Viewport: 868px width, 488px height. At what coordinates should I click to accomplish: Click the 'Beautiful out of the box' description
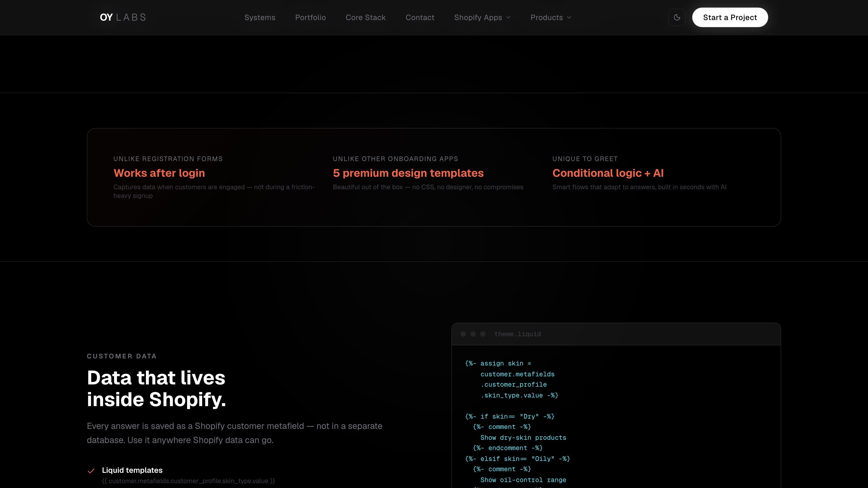tap(428, 187)
